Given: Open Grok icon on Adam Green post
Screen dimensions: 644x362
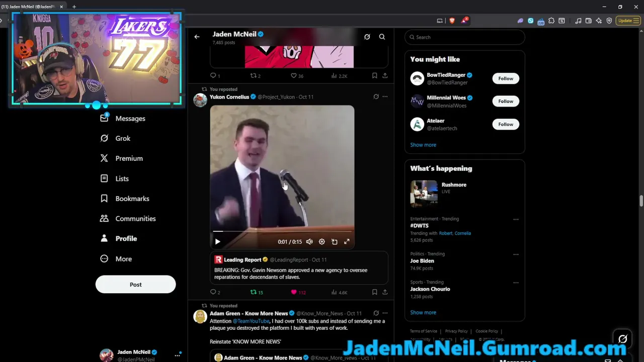Looking at the screenshot, I should tap(376, 313).
